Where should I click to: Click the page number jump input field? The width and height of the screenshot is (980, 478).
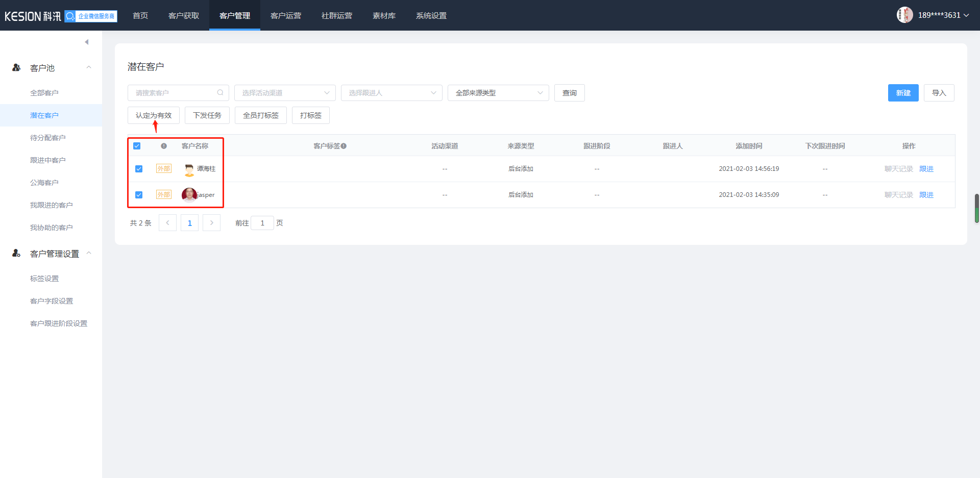(x=262, y=223)
